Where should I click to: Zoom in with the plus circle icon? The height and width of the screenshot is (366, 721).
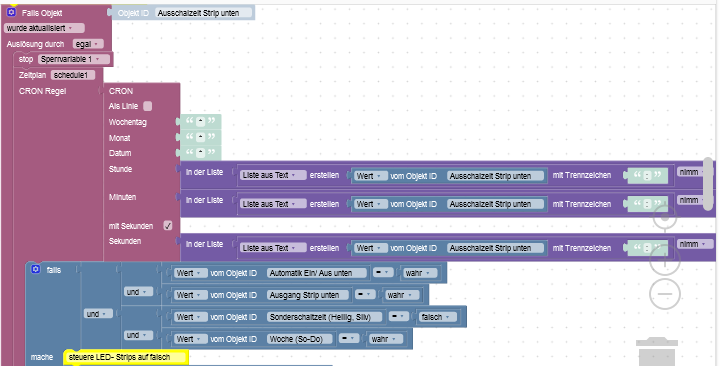point(664,260)
